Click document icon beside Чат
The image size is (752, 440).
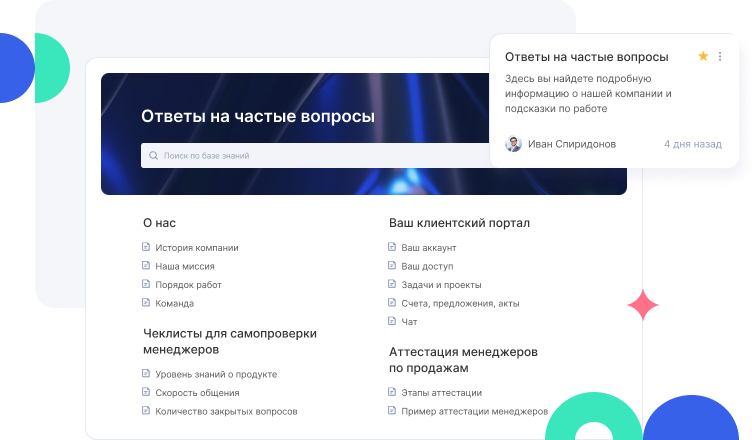click(392, 322)
